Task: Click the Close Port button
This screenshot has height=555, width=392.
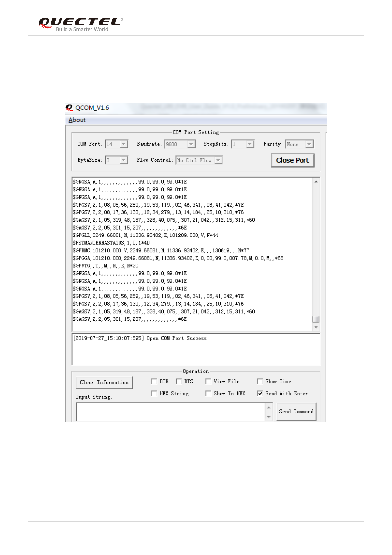Action: (x=293, y=160)
